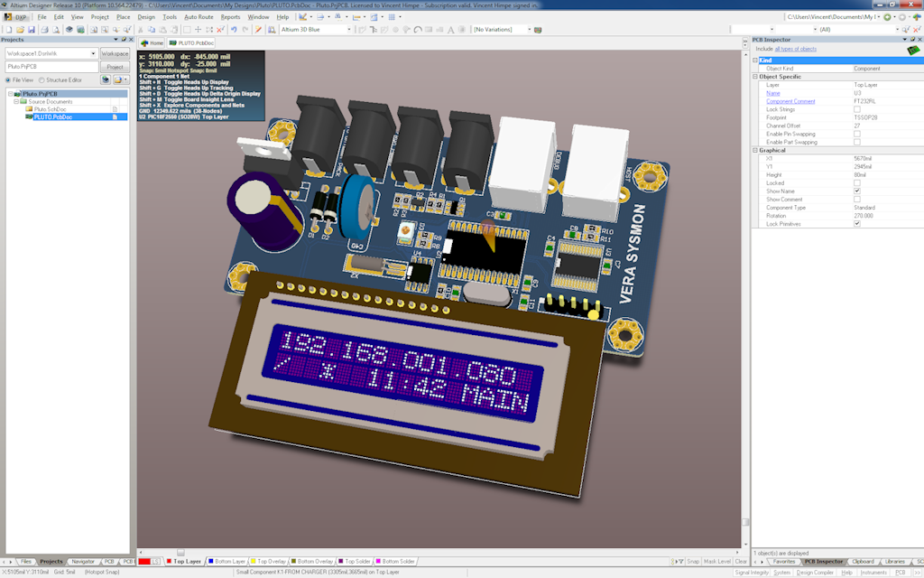Click the variants icon next to No Variations
Image resolution: width=924 pixels, height=578 pixels.
click(538, 30)
